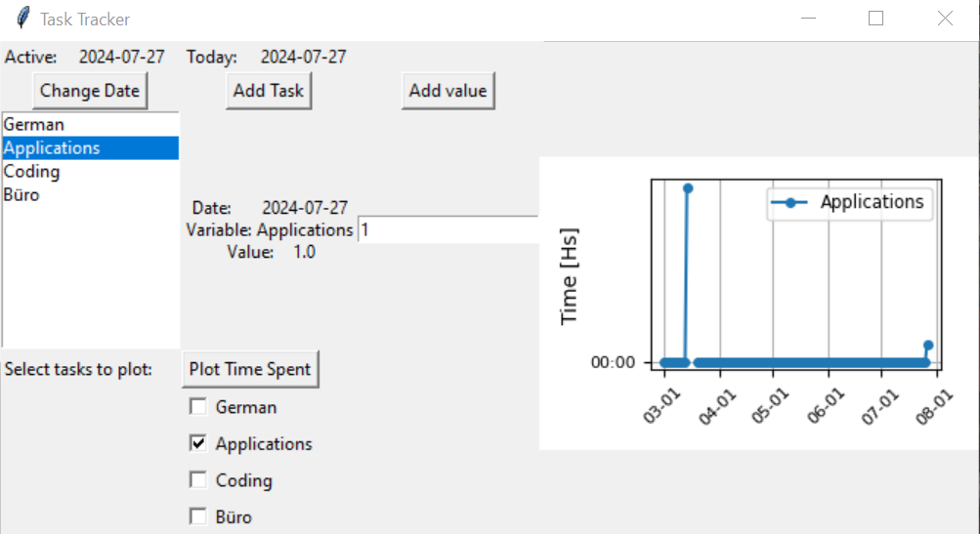The height and width of the screenshot is (534, 980).
Task: Click the raised data point near 08-01
Action: click(x=928, y=346)
